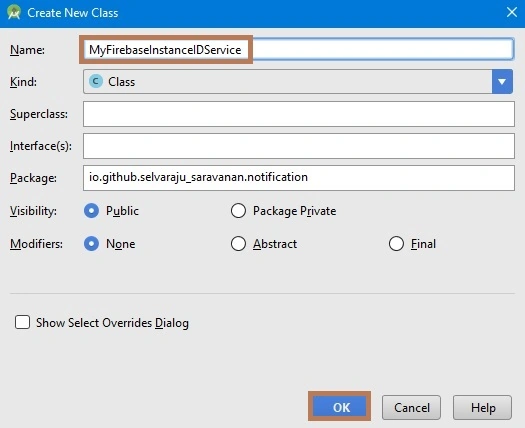Focus the Name field containing MyFirebaseInstanceIDService
This screenshot has height=428, width=525.
click(298, 50)
